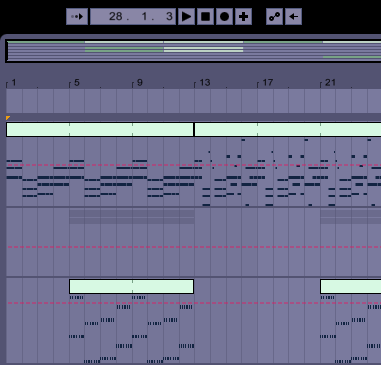This screenshot has height=365, width=381.
Task: Jump to bar 21 in the ruler
Action: pos(330,83)
